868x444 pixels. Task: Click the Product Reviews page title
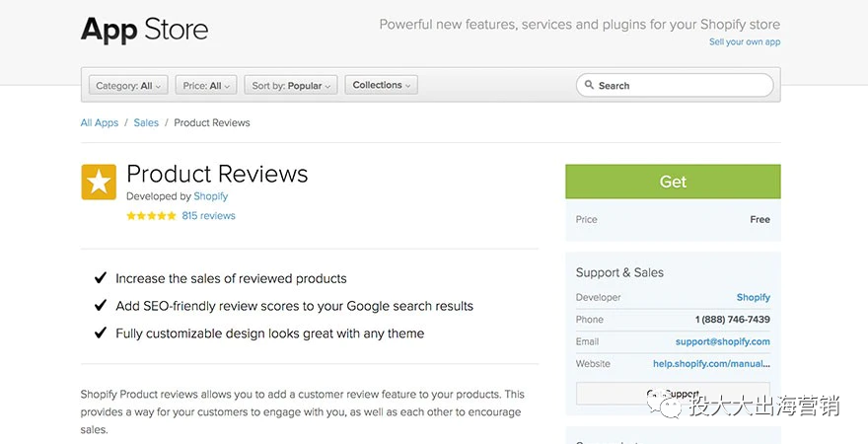click(217, 174)
